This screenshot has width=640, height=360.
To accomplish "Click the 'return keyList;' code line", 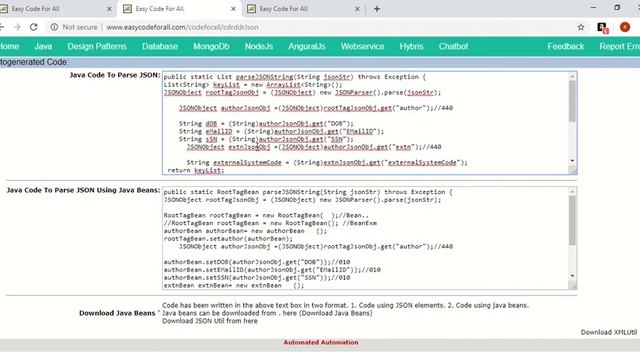I will [x=196, y=170].
